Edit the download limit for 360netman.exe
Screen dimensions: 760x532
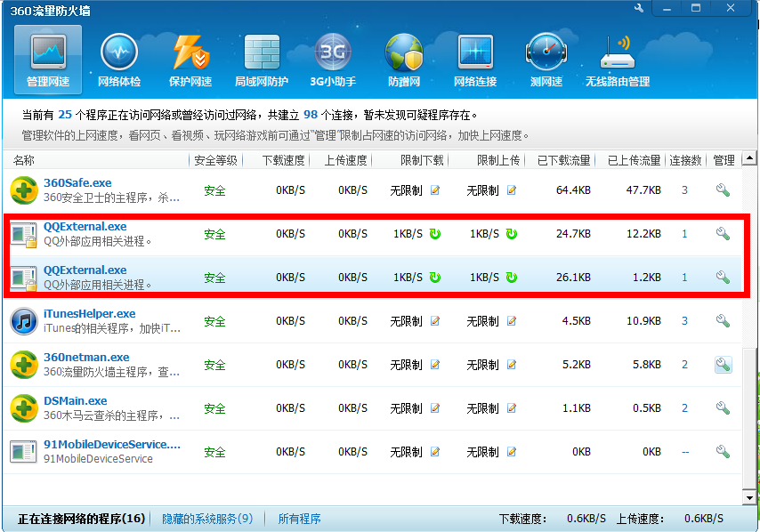click(435, 365)
